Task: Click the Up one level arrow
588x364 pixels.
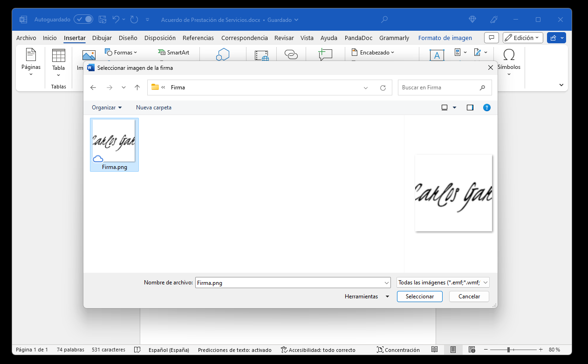Action: coord(137,88)
